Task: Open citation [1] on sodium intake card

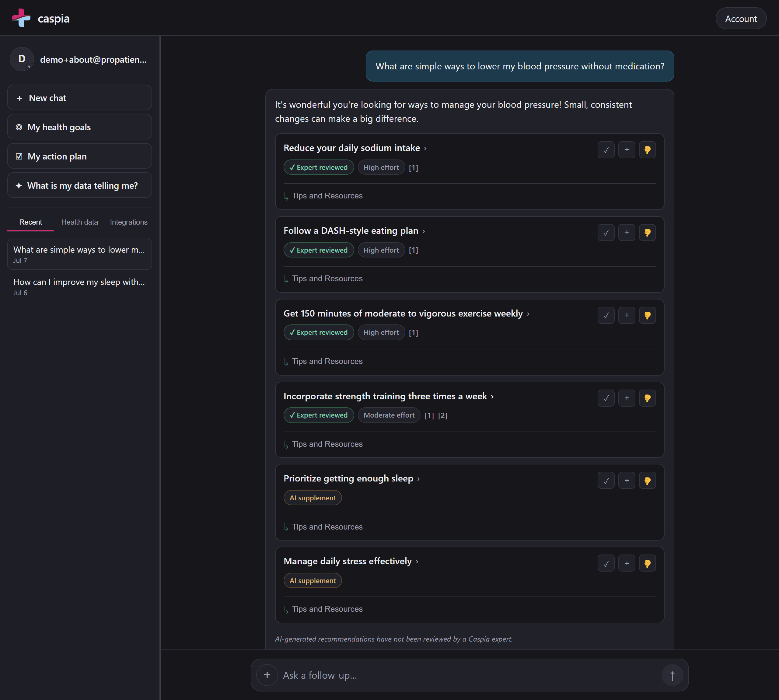Action: click(x=413, y=168)
